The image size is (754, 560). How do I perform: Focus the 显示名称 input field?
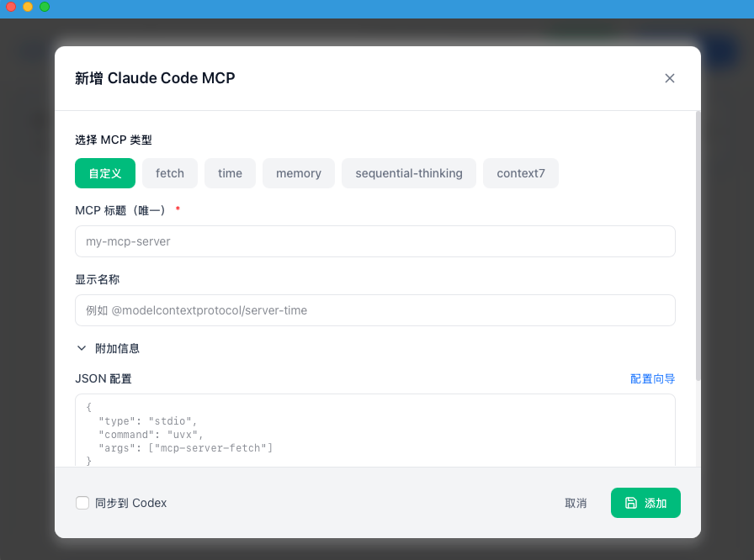tap(375, 310)
